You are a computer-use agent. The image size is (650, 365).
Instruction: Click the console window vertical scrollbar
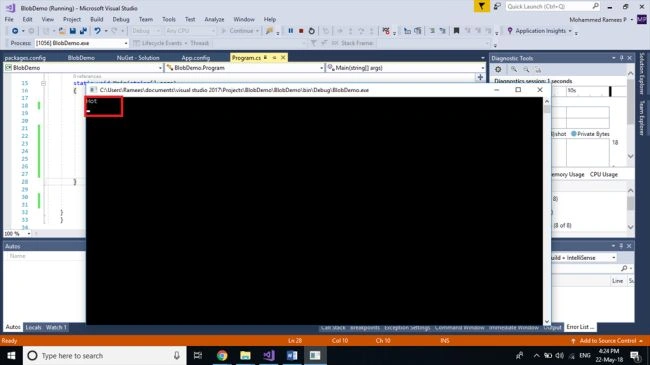[x=547, y=211]
